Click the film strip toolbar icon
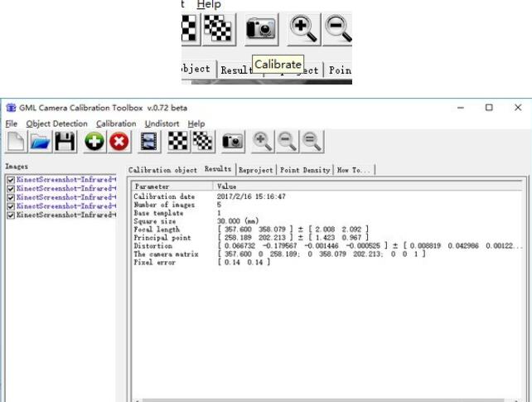Screen dimensions: 532x402 point(148,141)
